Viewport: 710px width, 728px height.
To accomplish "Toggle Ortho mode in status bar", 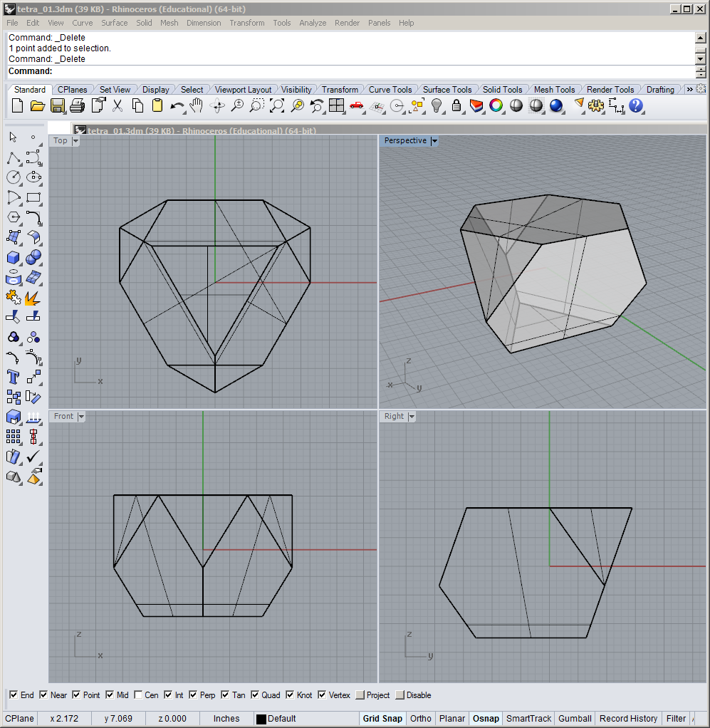I will coord(420,719).
